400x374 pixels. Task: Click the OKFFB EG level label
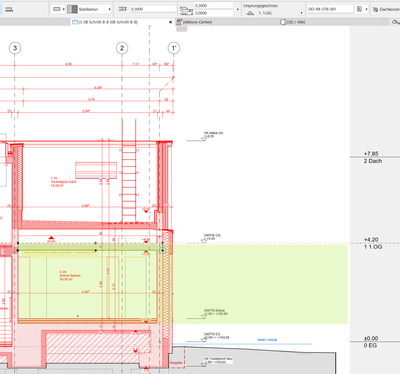(216, 336)
